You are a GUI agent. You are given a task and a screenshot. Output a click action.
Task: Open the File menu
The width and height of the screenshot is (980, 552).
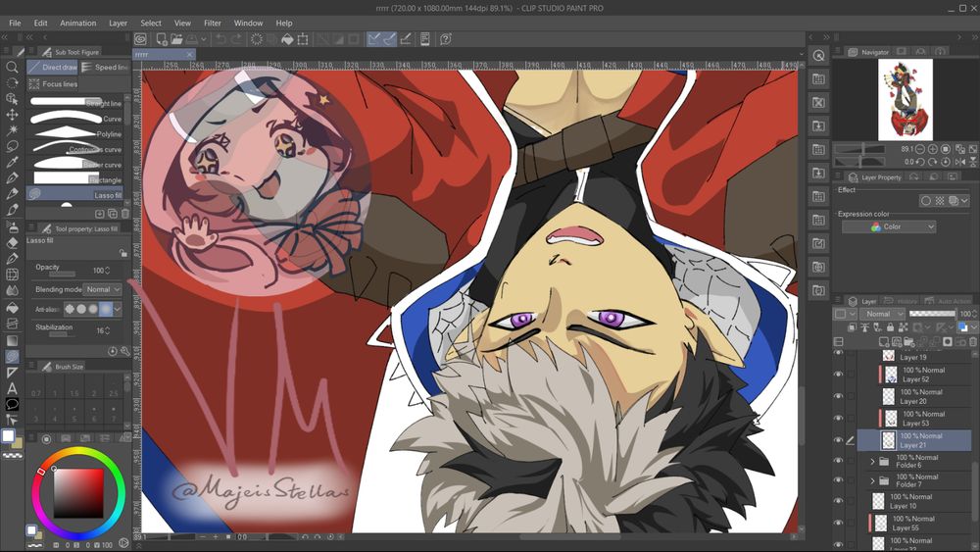15,24
